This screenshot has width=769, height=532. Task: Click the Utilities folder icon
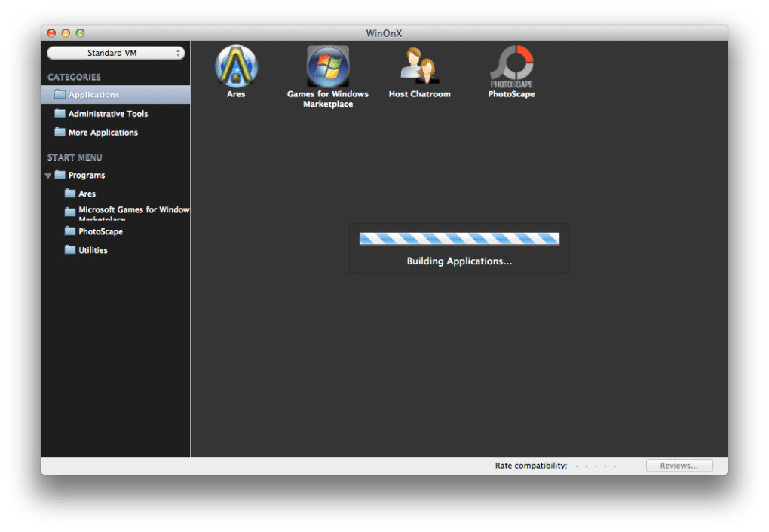tap(70, 249)
